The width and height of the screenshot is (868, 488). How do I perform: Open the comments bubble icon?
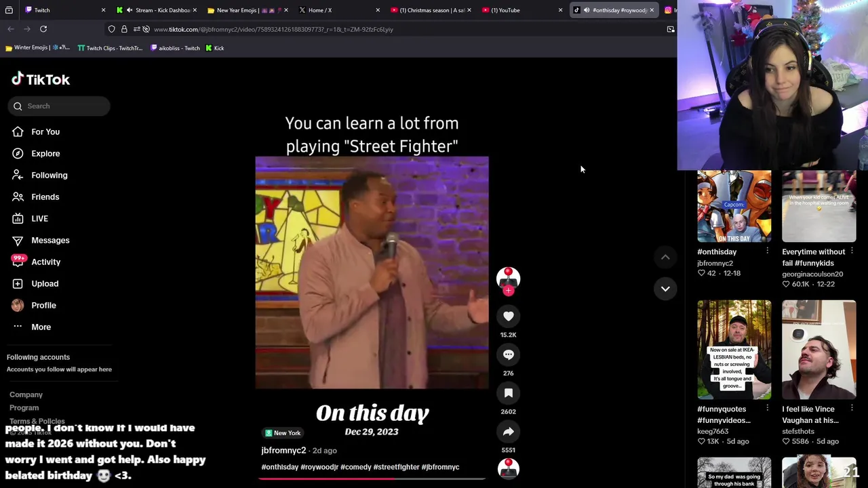(508, 354)
